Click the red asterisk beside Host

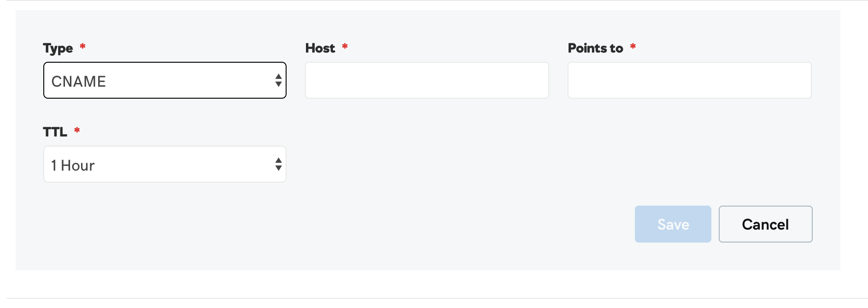(345, 46)
